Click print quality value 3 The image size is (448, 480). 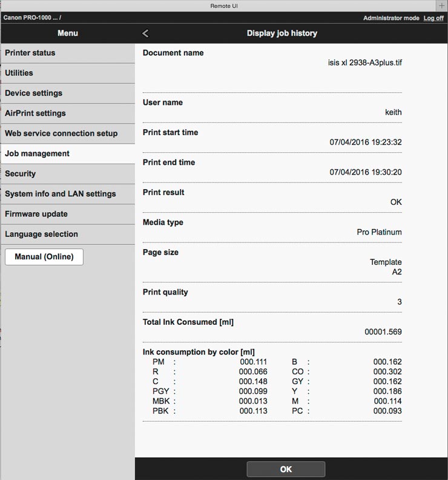coord(400,302)
